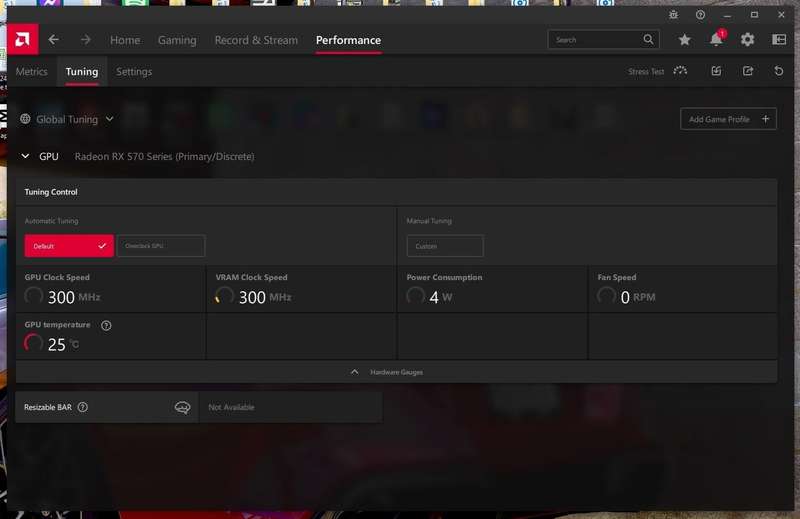Go forward with the right arrow
The height and width of the screenshot is (519, 800).
pos(85,40)
